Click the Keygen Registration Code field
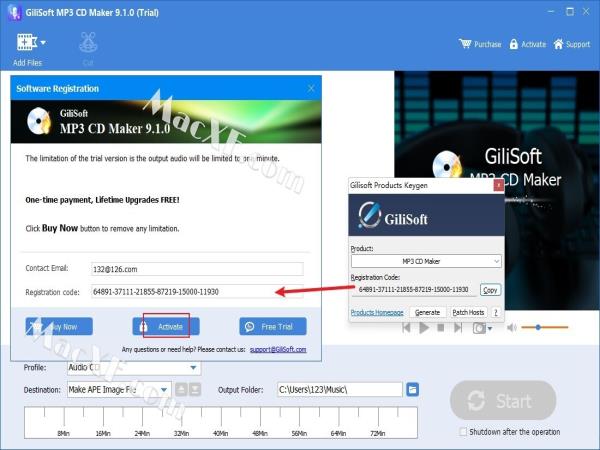 point(414,290)
